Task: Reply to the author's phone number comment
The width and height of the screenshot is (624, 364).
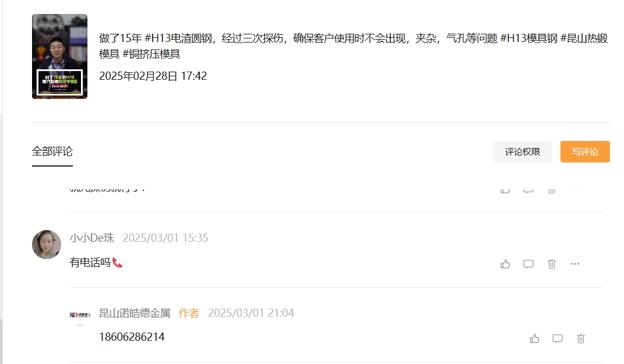Action: pos(558,338)
